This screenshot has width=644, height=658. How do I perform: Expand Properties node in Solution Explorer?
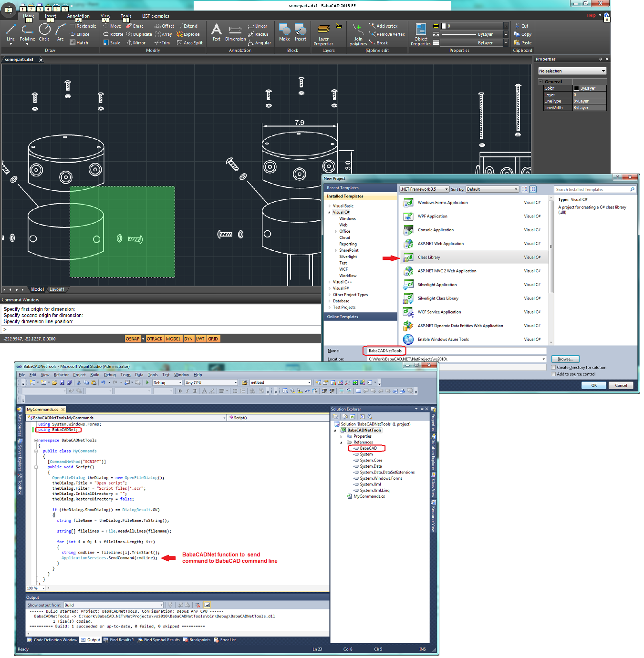(341, 436)
